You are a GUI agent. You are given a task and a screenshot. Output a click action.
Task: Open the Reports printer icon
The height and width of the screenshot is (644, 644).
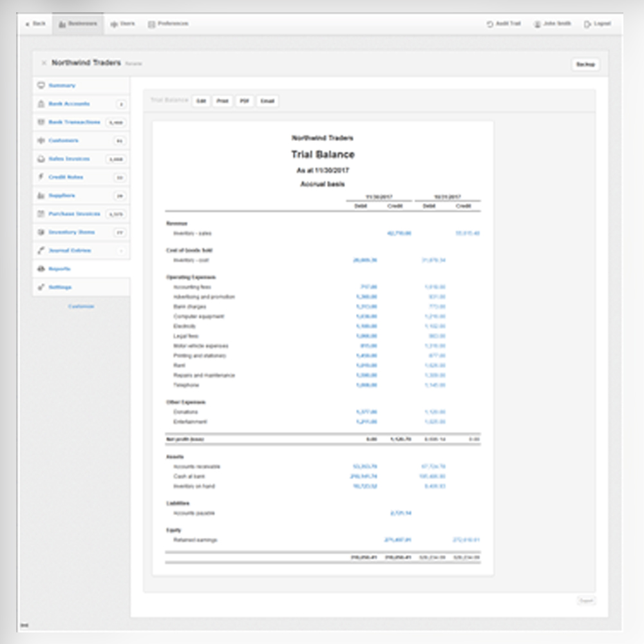pyautogui.click(x=41, y=269)
